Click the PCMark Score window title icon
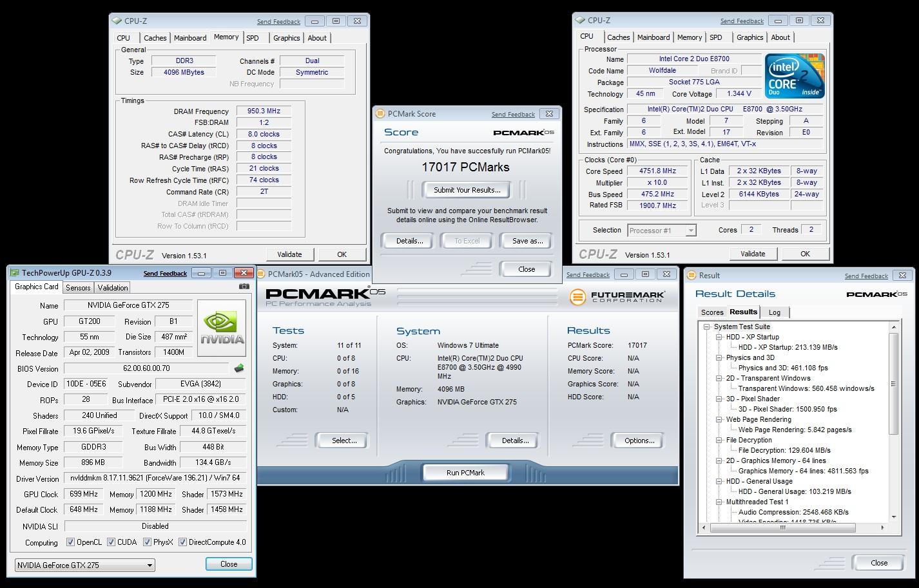Viewport: 919px width, 588px height. tap(380, 114)
